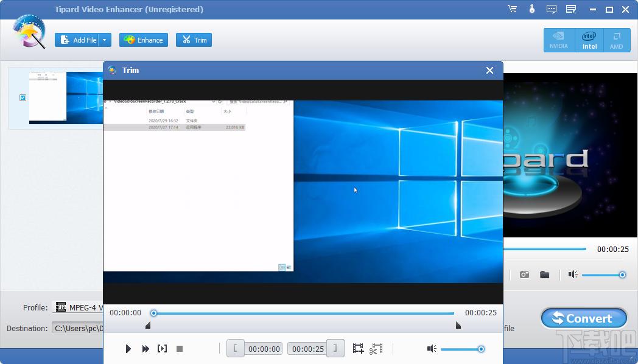The width and height of the screenshot is (638, 364).
Task: Open the feedback speech bubble icon
Action: 552,9
